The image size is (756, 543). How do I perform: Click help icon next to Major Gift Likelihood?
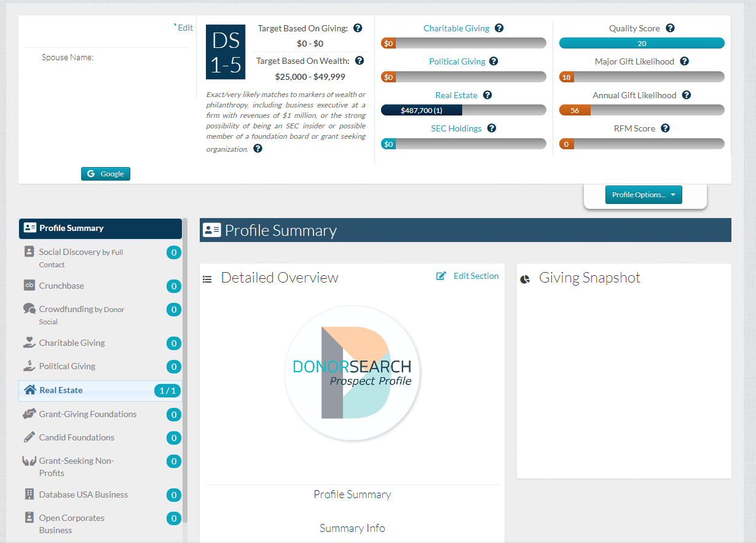(684, 61)
